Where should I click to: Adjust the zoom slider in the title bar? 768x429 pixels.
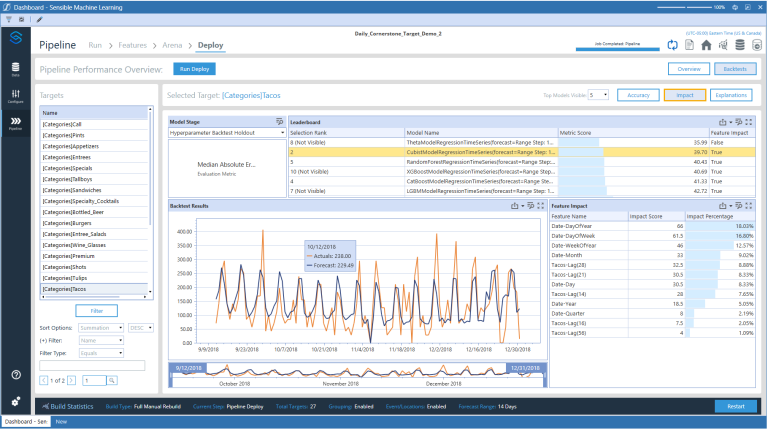684,7
